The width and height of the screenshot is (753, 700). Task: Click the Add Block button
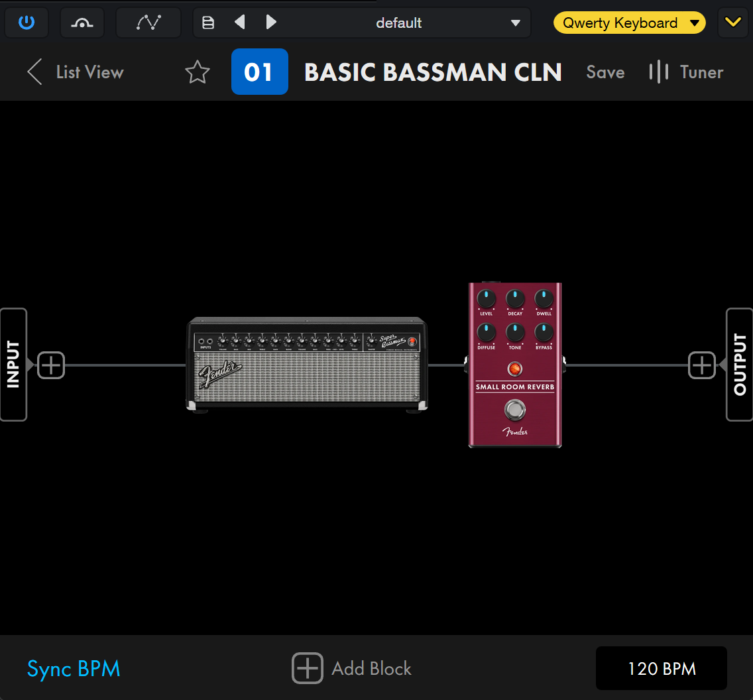coord(351,668)
